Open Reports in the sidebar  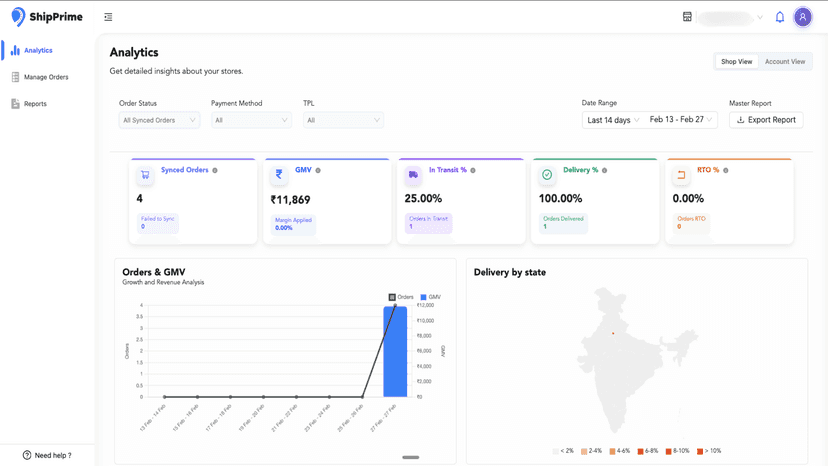35,104
